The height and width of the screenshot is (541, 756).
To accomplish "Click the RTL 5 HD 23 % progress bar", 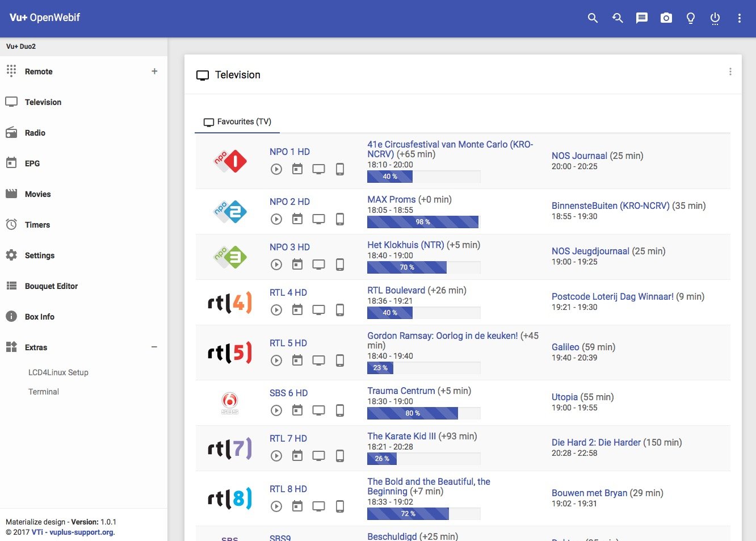I will tap(424, 368).
